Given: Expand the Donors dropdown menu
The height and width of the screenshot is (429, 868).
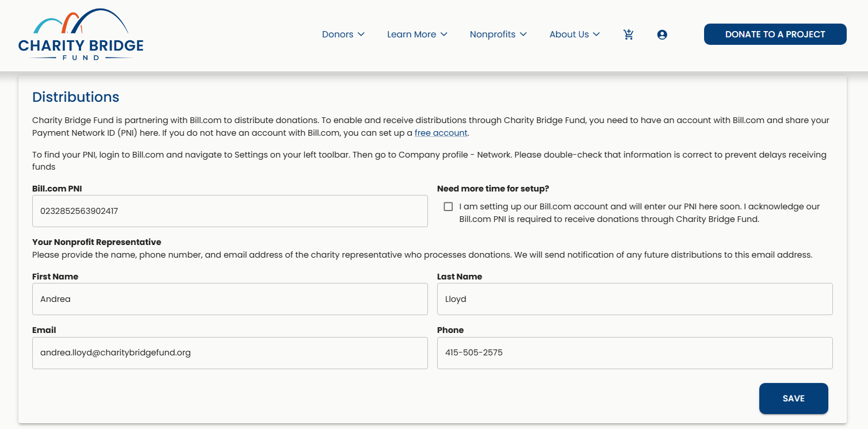Looking at the screenshot, I should click(x=343, y=35).
